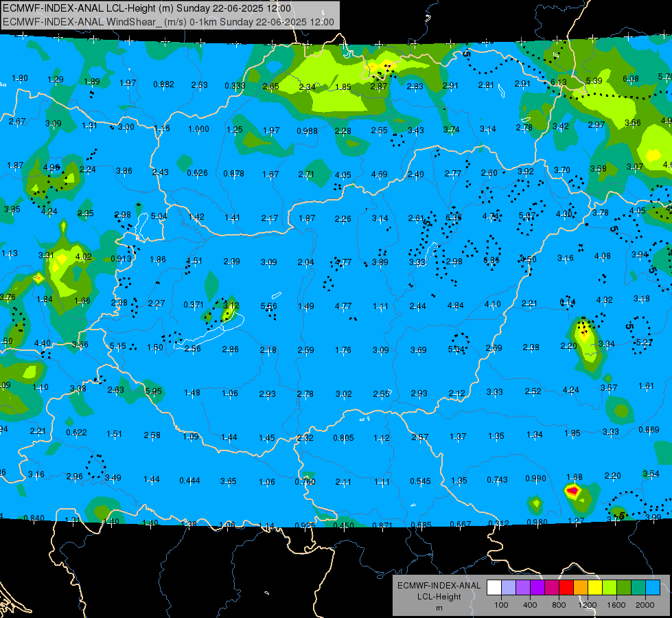Image resolution: width=672 pixels, height=618 pixels.
Task: Click the legend tick label 800
Action: (559, 605)
